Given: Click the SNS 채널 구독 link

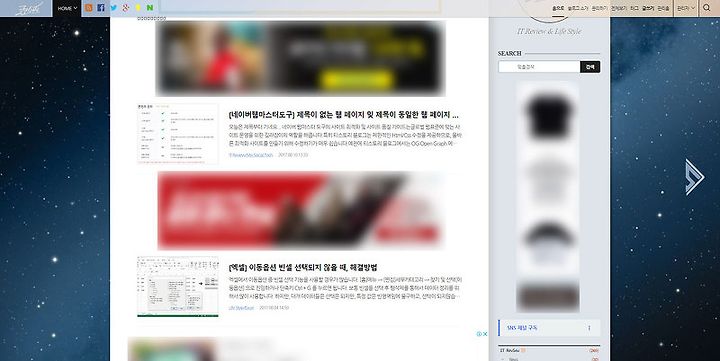Looking at the screenshot, I should pyautogui.click(x=522, y=328).
